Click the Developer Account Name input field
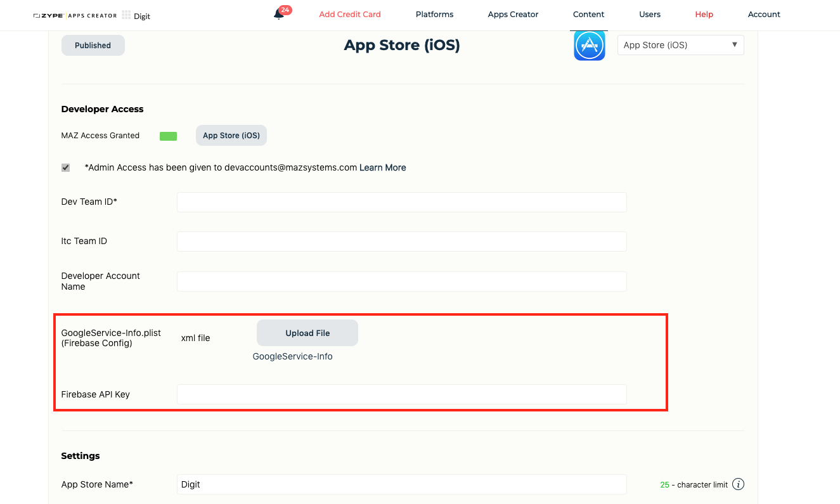 (x=402, y=281)
